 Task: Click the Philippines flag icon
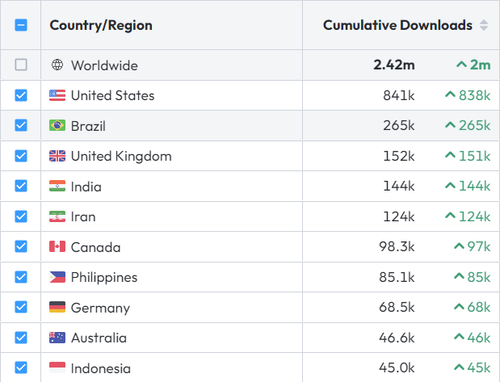(57, 277)
